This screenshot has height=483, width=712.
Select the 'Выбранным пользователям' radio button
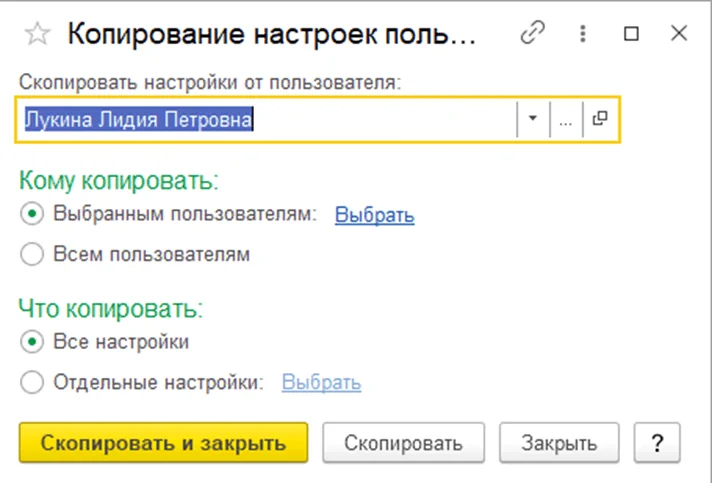[32, 214]
